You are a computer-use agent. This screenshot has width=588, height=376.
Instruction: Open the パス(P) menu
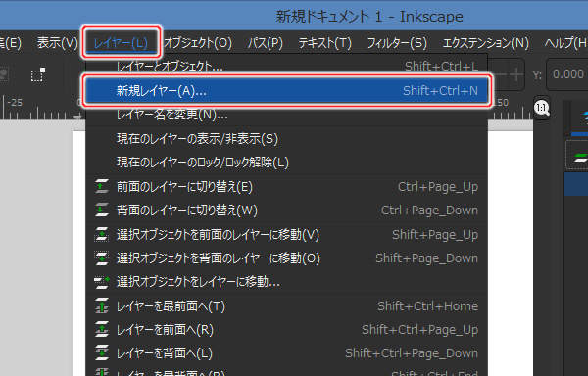tap(266, 43)
